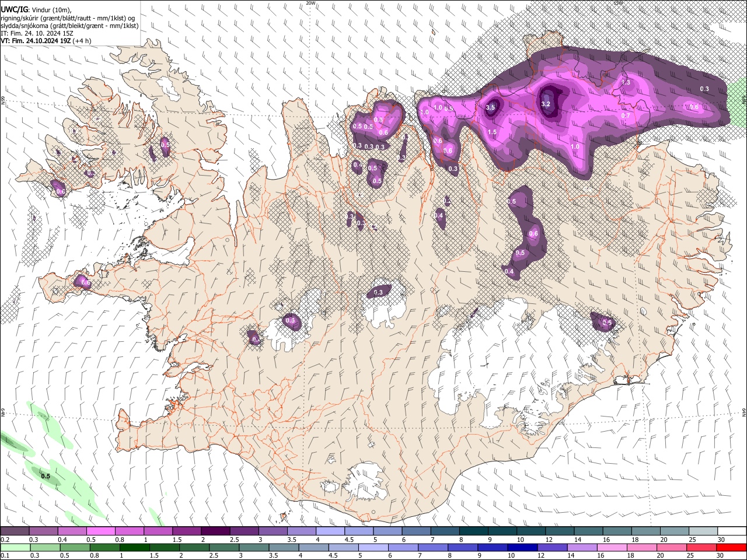Screen dimensions: 747x560
Task: Click the 'rigning/skúrir (grænt/blátt/rautt' header line
Action: pos(68,18)
